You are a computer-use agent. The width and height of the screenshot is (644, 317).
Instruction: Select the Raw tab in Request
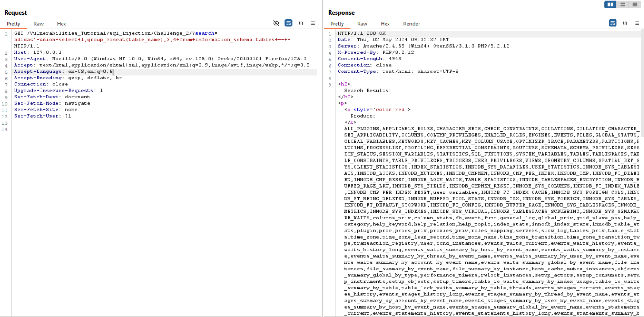38,24
